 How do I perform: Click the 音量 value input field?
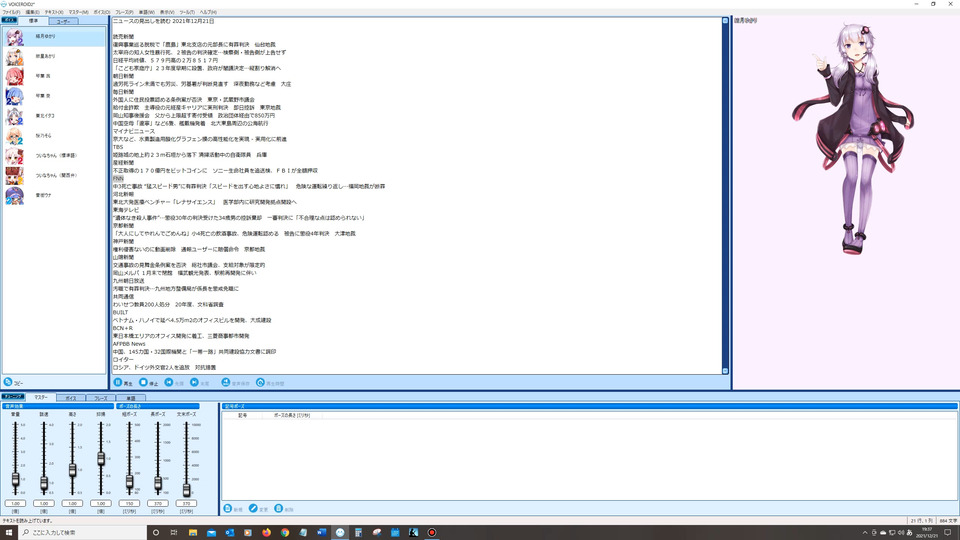coord(15,503)
